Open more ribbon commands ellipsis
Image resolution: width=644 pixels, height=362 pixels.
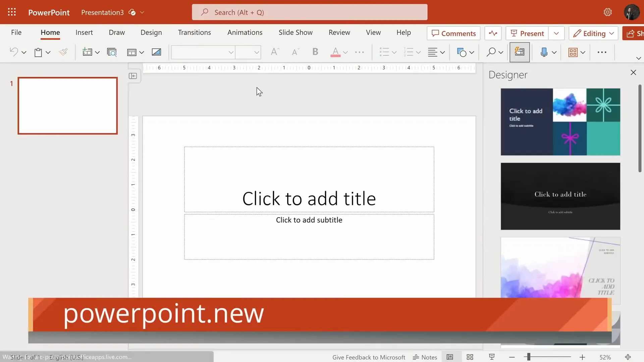[x=602, y=52]
